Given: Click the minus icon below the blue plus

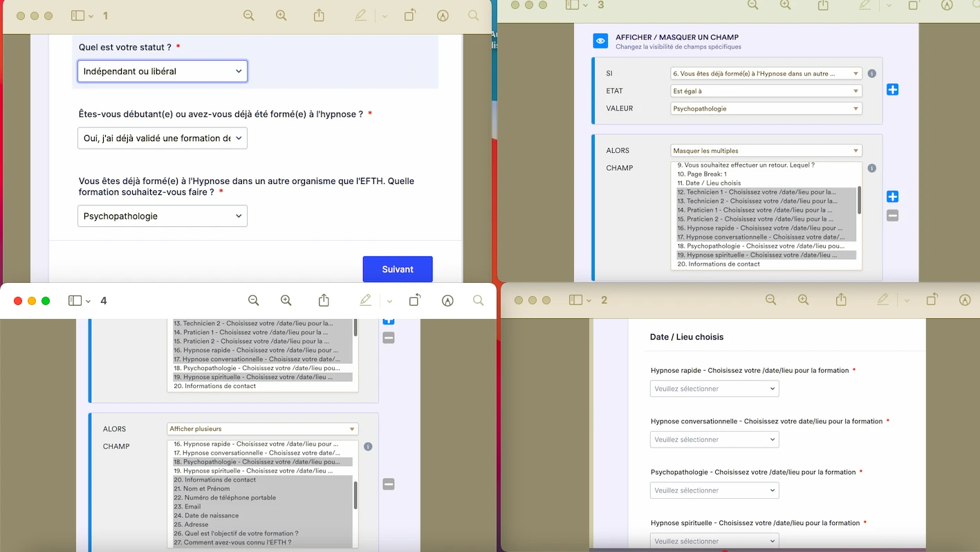Looking at the screenshot, I should click(892, 215).
